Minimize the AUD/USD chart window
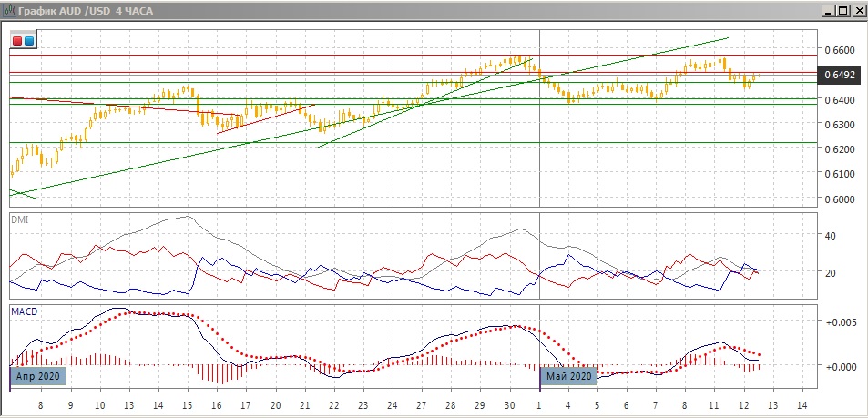The width and height of the screenshot is (868, 418). [828, 10]
